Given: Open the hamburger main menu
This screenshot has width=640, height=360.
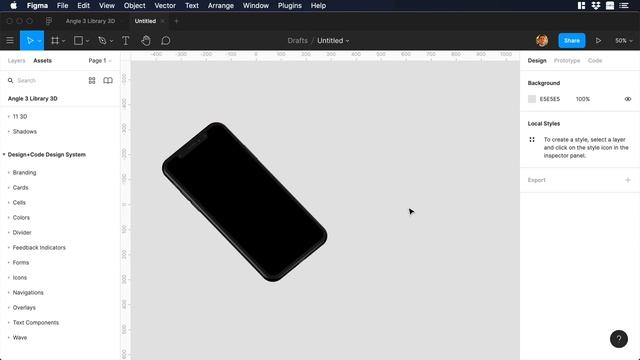Looking at the screenshot, I should 10,40.
